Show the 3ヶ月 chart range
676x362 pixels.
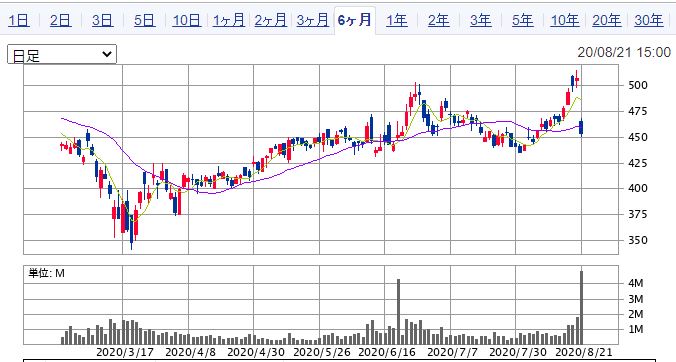point(312,20)
